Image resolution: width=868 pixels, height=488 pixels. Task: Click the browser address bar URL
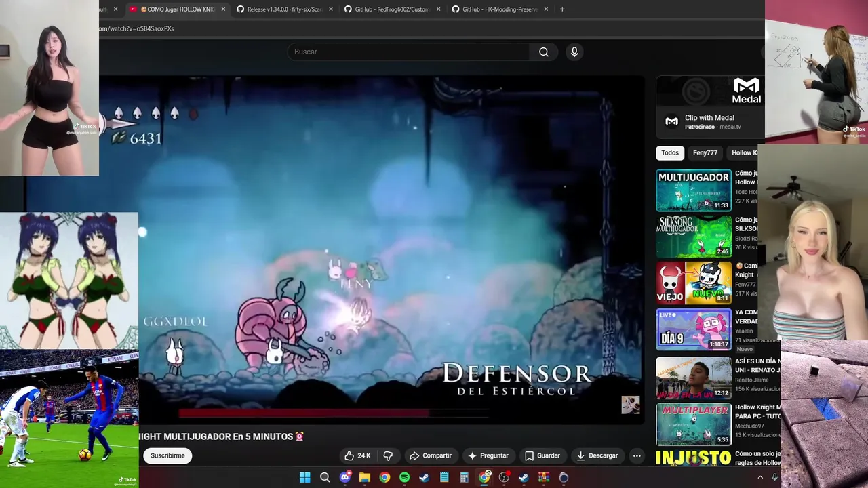click(136, 28)
